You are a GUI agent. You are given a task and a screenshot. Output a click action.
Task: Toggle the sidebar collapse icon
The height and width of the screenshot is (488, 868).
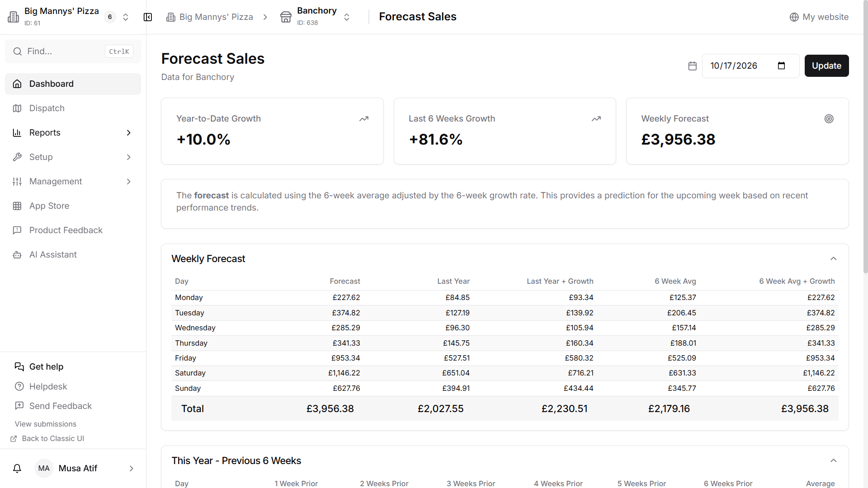point(148,17)
